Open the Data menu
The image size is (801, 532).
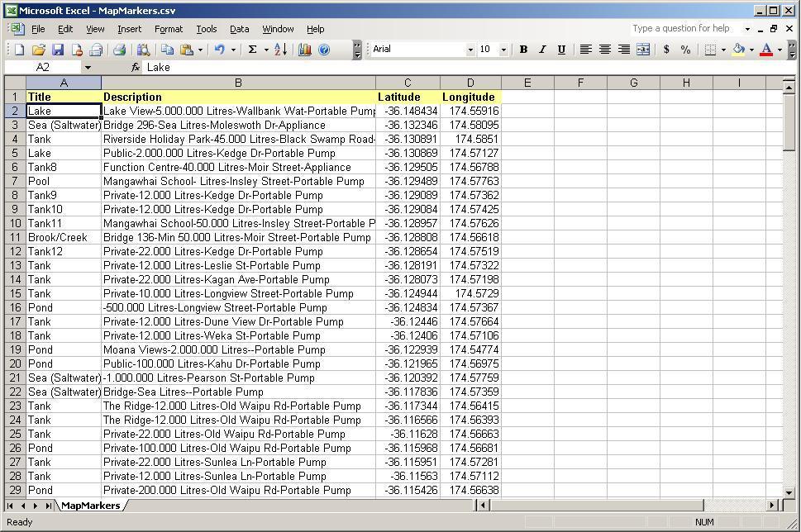[239, 29]
